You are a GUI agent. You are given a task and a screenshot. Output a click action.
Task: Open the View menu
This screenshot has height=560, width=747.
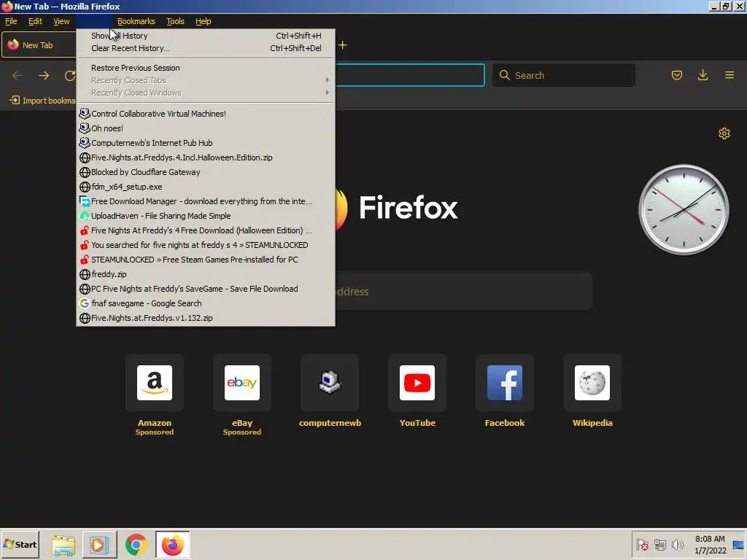(x=61, y=21)
